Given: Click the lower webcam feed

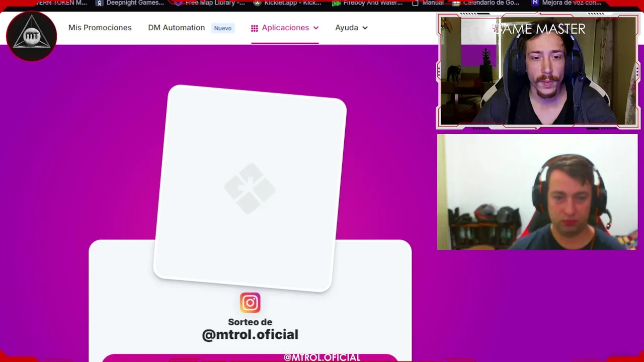Looking at the screenshot, I should [x=537, y=192].
